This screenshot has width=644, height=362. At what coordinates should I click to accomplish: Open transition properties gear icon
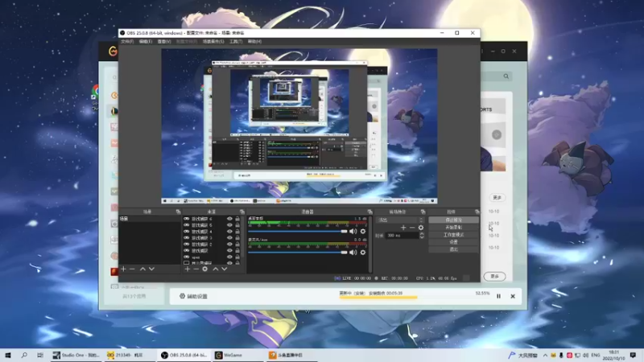420,228
